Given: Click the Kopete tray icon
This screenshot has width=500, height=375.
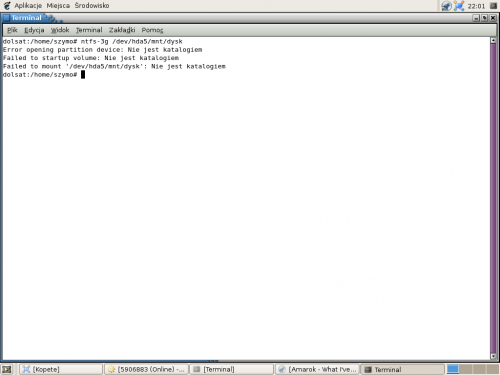Looking at the screenshot, I should pos(459,6).
